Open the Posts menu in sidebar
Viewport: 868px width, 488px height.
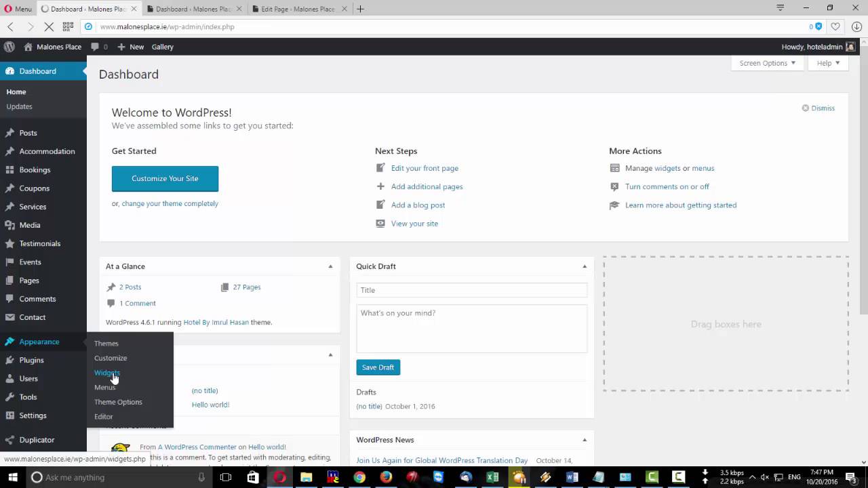point(28,133)
